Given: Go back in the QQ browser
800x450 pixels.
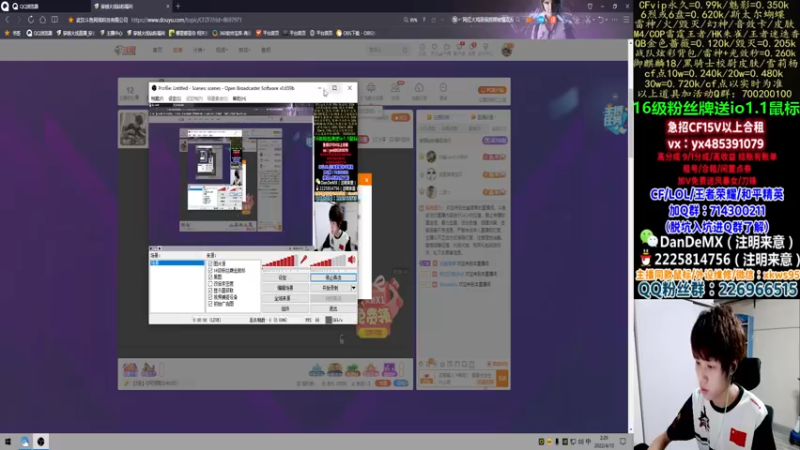Looking at the screenshot, I should pos(7,20).
